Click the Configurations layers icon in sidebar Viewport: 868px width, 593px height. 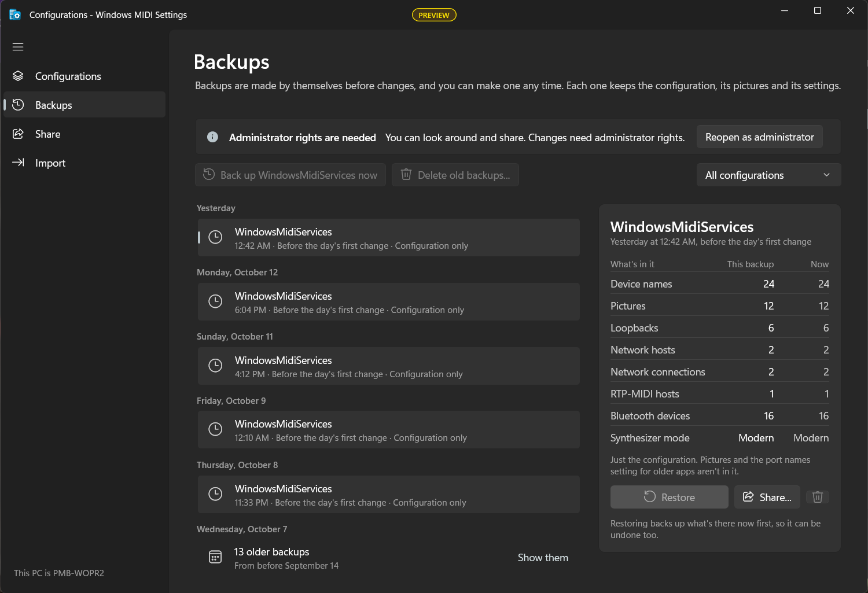[18, 76]
